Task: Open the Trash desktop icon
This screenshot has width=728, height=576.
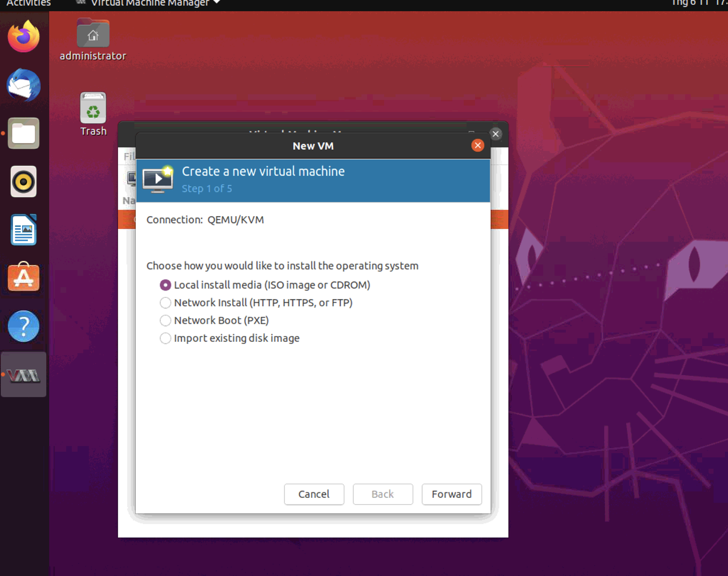Action: click(93, 114)
